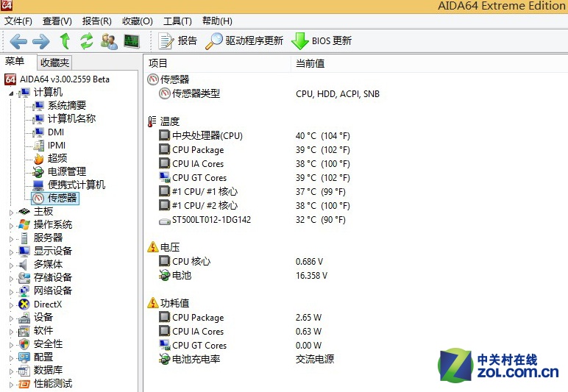
Task: Expand the 存储设备 tree node
Action: tap(11, 279)
